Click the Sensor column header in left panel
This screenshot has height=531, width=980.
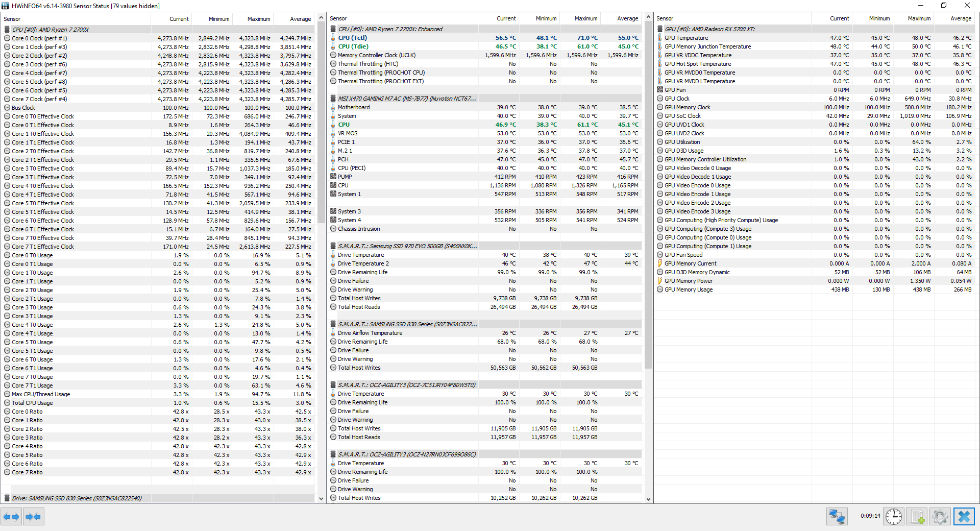pos(77,19)
